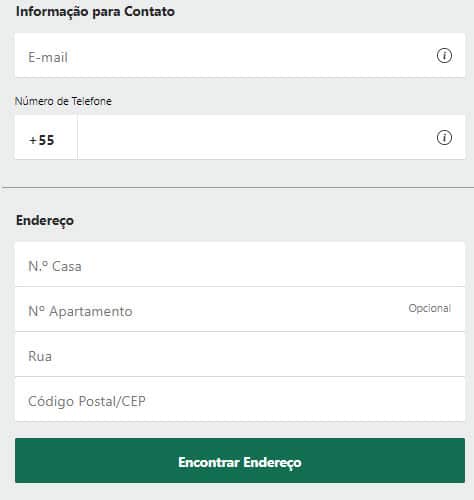Screen dimensions: 474x500
Task: Select the +55 country code box
Action: coord(46,137)
